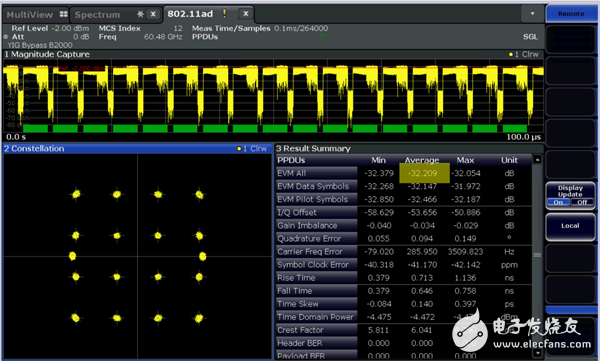Click the Magnitude Capture 1 Clrw trace label
Screen dimensions: 600x361
click(x=523, y=54)
